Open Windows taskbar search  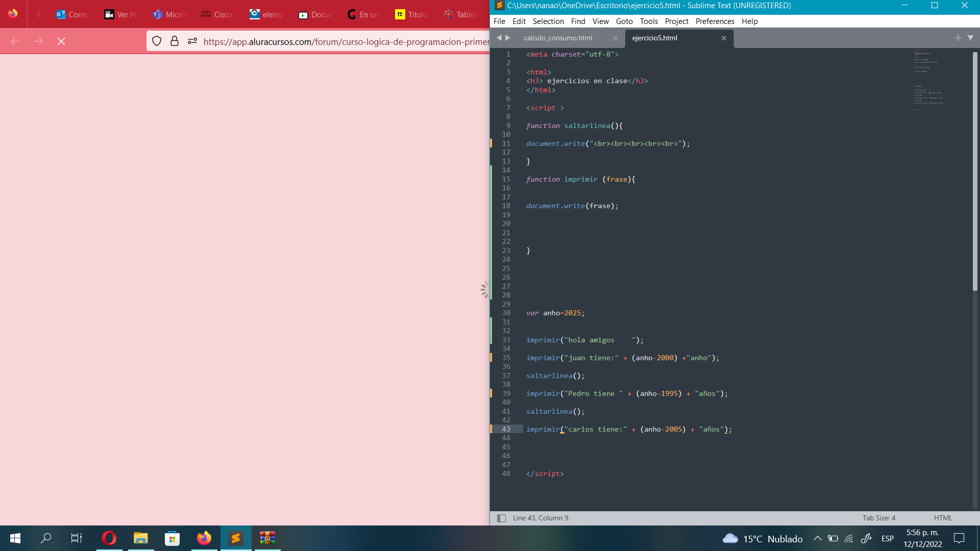pos(46,538)
